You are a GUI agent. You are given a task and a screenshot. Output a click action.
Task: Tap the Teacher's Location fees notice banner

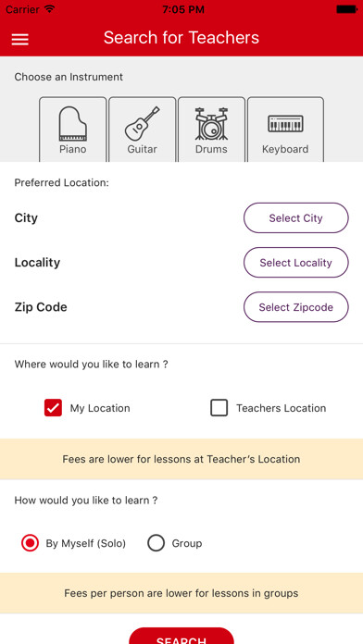pyautogui.click(x=181, y=459)
